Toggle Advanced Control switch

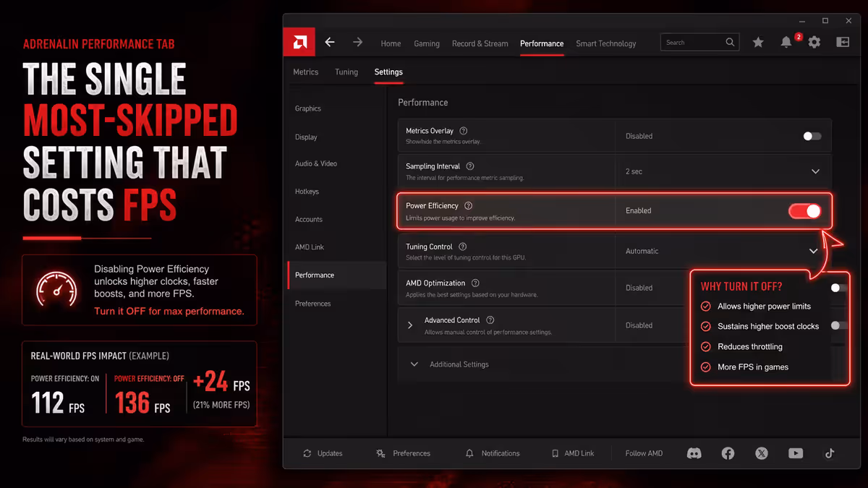[838, 325]
